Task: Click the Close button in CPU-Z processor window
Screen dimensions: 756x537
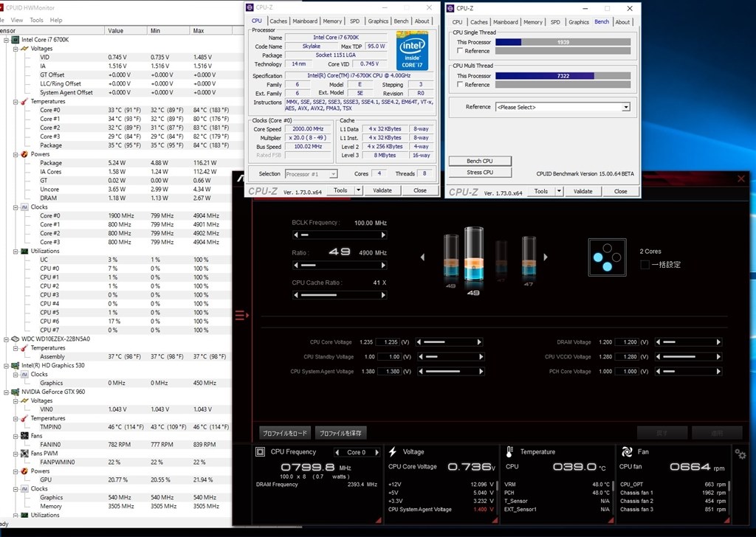Action: pos(420,190)
